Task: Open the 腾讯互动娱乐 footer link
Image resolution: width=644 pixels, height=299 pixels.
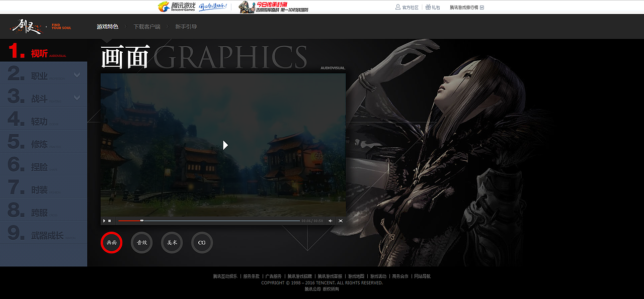Action: click(225, 276)
